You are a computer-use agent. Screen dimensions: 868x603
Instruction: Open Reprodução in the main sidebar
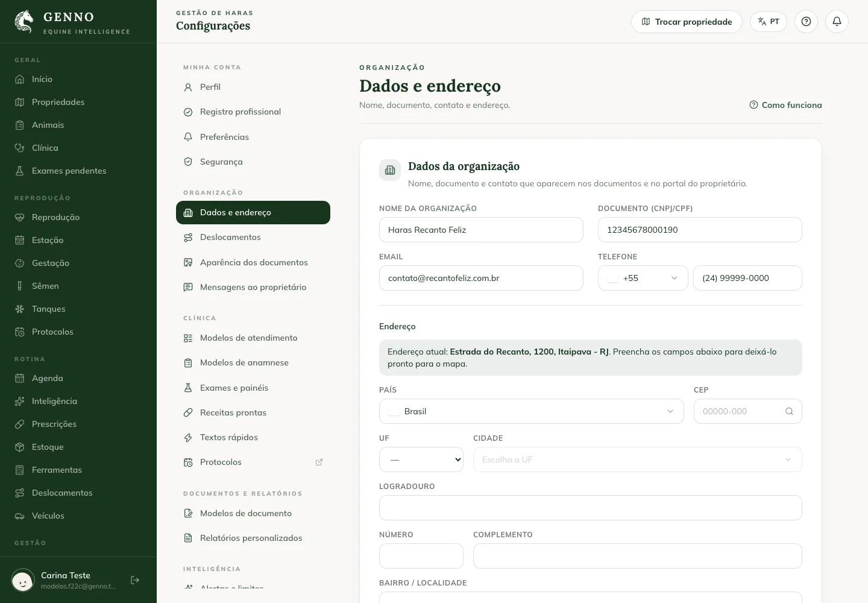pyautogui.click(x=78, y=217)
